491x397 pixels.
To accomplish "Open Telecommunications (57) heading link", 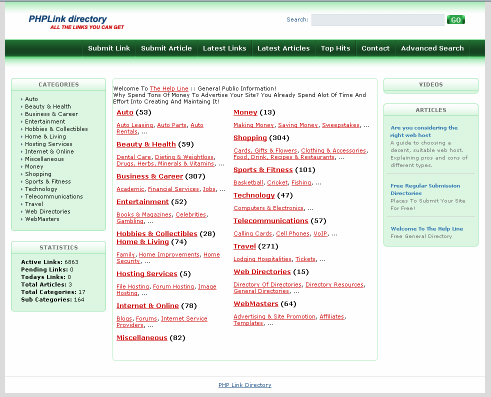I will (271, 221).
